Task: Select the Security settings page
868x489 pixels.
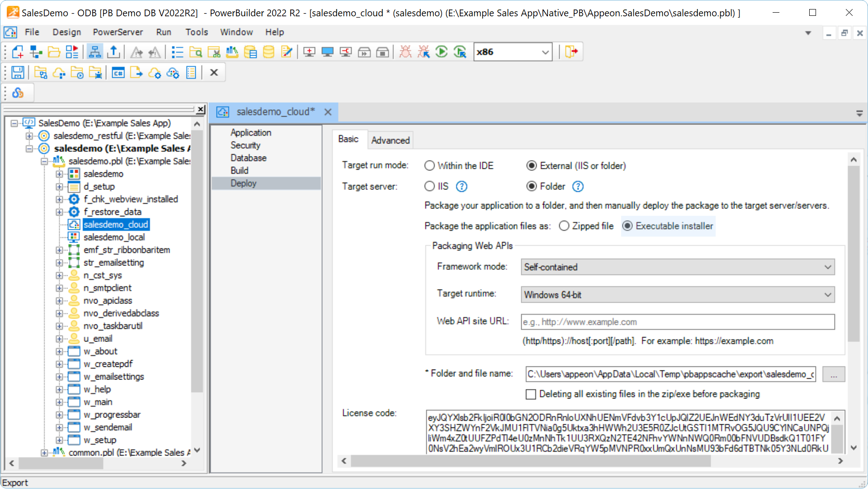Action: (245, 145)
